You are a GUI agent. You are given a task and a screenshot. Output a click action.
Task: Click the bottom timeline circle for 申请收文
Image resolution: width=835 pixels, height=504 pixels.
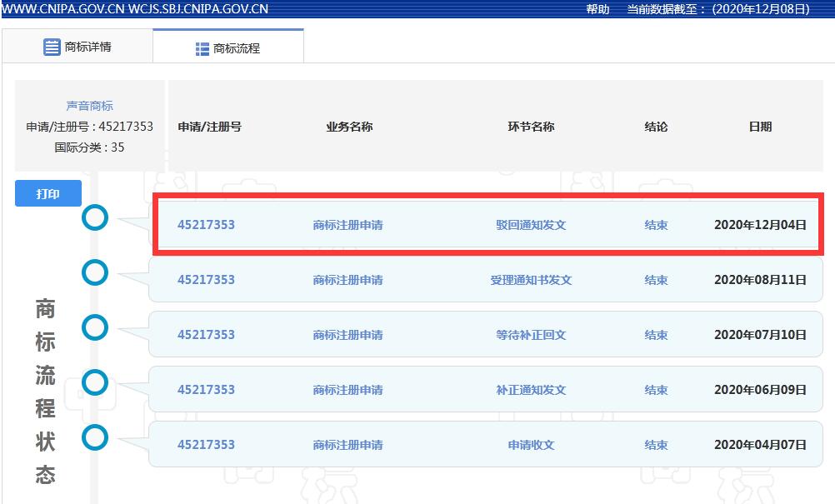[x=95, y=437]
